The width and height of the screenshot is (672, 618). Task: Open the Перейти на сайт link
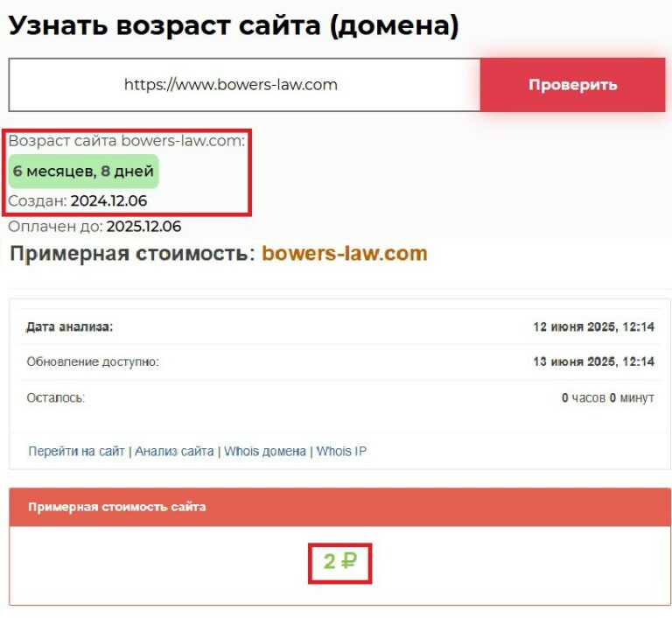coord(76,451)
